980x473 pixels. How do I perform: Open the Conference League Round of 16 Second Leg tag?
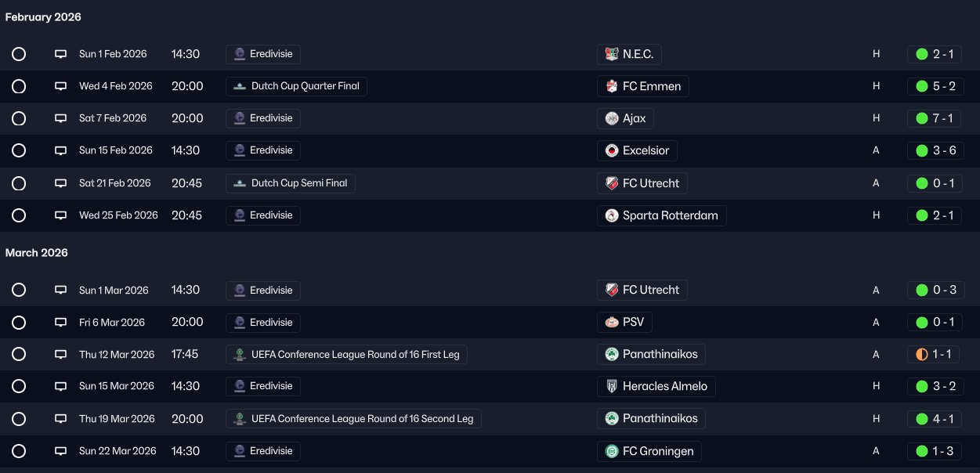click(353, 419)
